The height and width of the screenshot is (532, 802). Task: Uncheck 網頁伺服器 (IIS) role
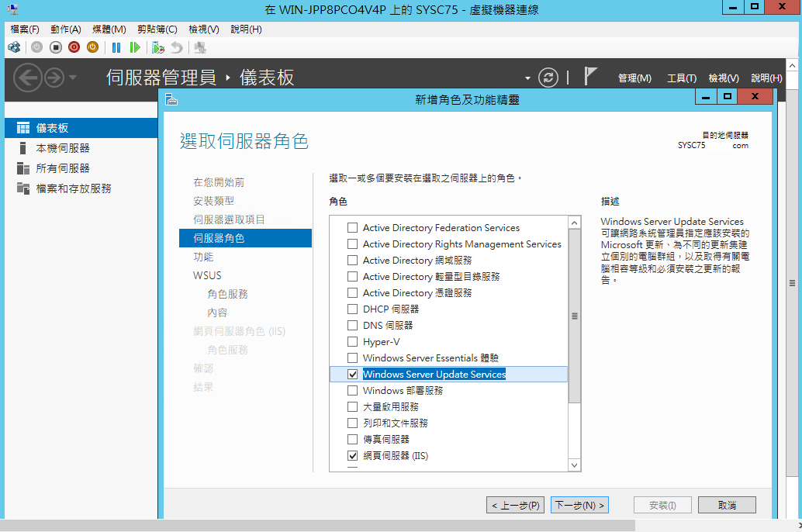(x=352, y=456)
